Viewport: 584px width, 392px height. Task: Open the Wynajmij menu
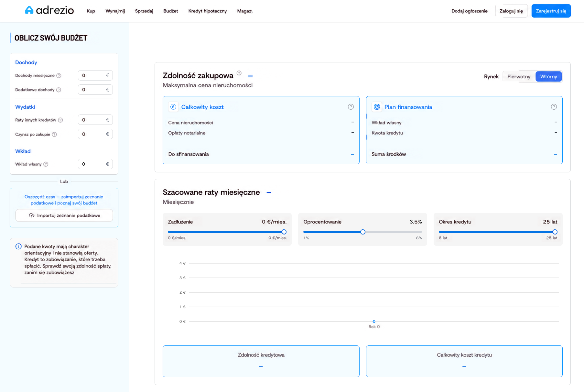click(115, 11)
